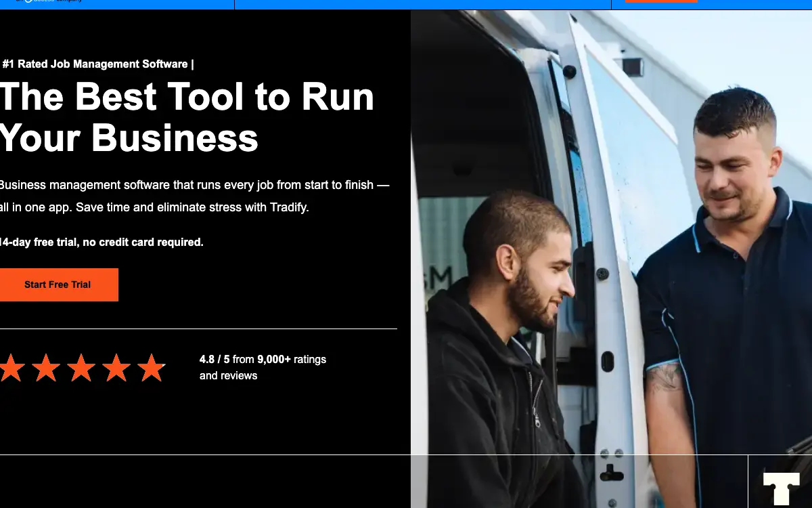Click the Start Free Trial button
812x508 pixels.
point(58,284)
